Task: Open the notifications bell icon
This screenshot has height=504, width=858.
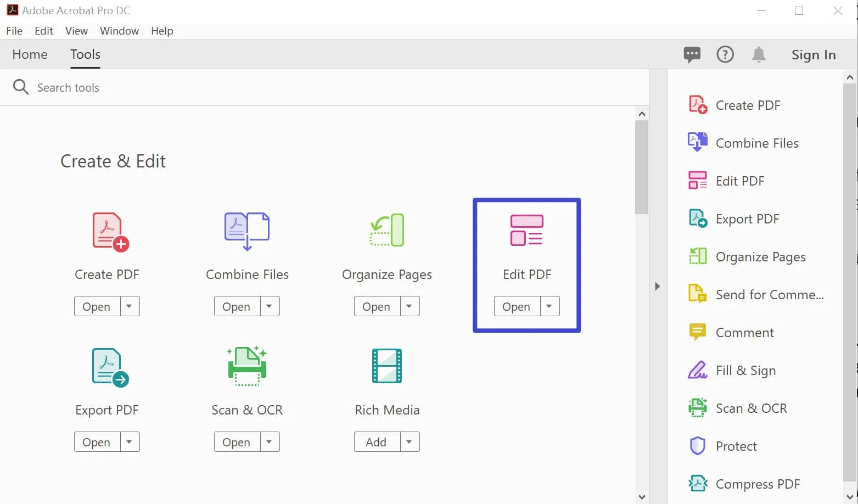Action: [759, 54]
